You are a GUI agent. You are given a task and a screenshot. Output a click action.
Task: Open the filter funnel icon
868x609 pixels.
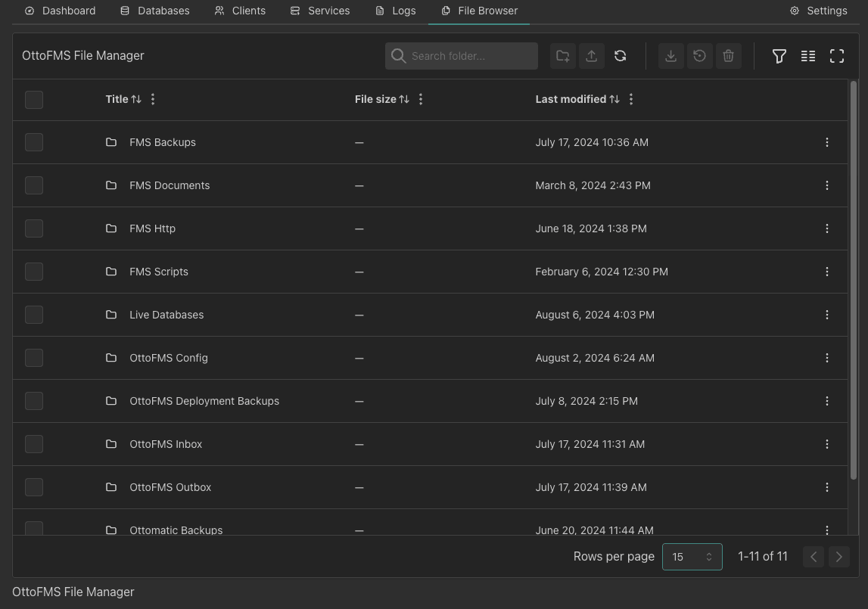pos(779,56)
